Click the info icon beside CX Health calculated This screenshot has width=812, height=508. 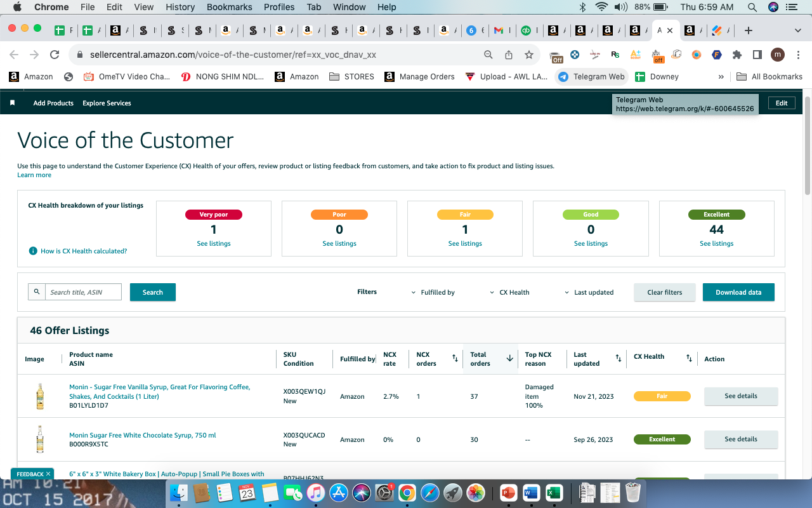tap(33, 251)
